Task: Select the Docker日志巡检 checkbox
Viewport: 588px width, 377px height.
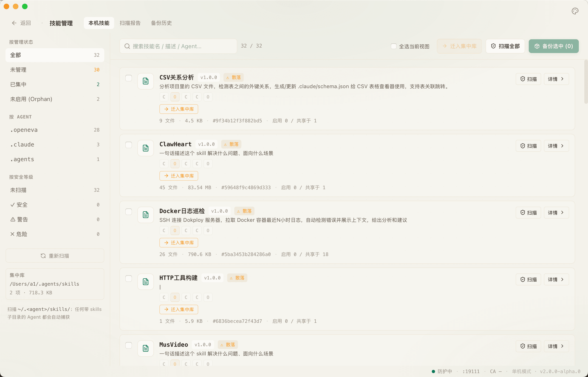Action: 129,212
